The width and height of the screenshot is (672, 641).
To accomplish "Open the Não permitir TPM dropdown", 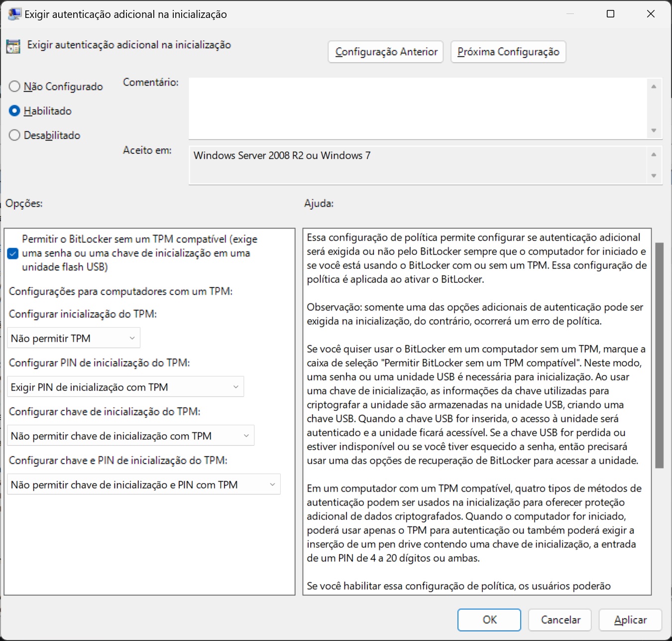I will (x=74, y=338).
